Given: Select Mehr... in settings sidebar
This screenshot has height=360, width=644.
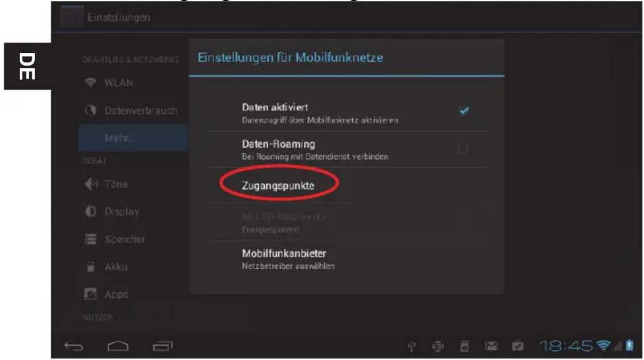Looking at the screenshot, I should (x=133, y=137).
